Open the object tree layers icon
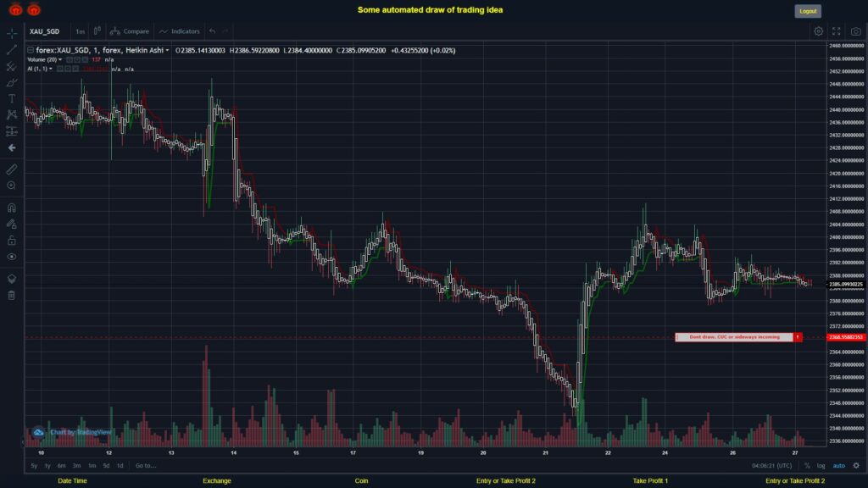 click(12, 278)
